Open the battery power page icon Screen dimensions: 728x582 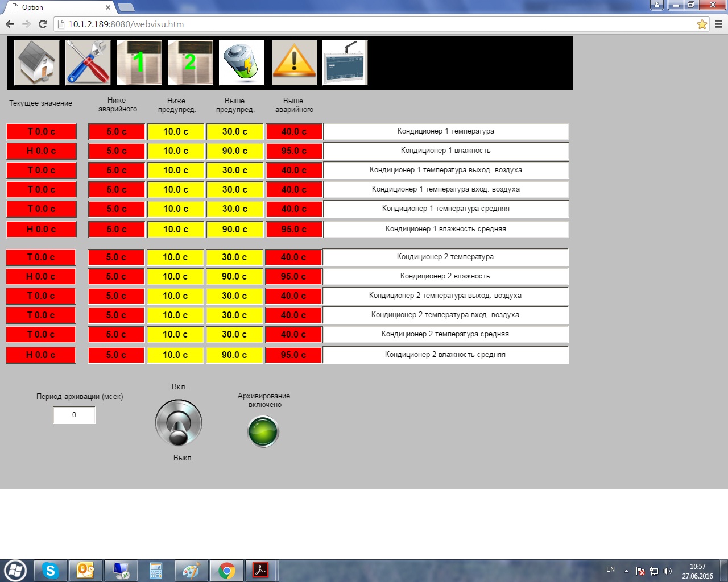pyautogui.click(x=242, y=63)
